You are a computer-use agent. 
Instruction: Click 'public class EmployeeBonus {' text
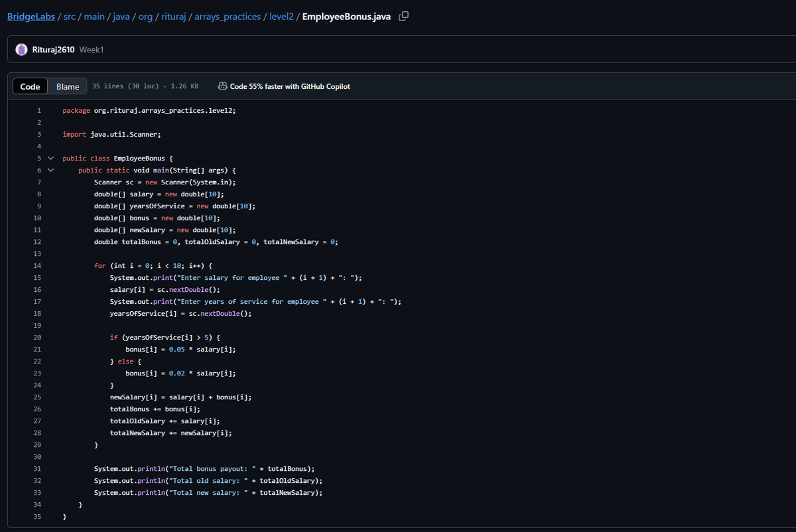[117, 159]
